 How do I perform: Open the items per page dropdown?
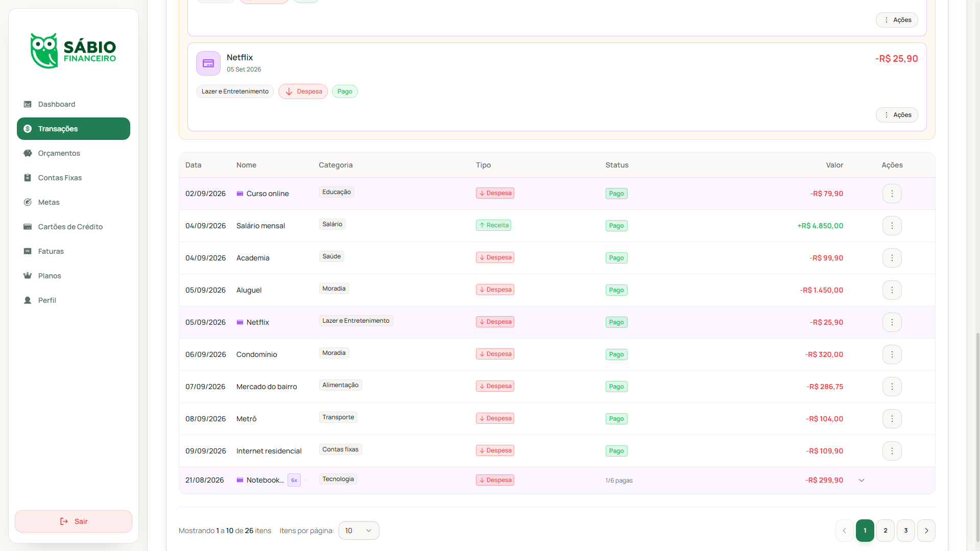(x=358, y=531)
